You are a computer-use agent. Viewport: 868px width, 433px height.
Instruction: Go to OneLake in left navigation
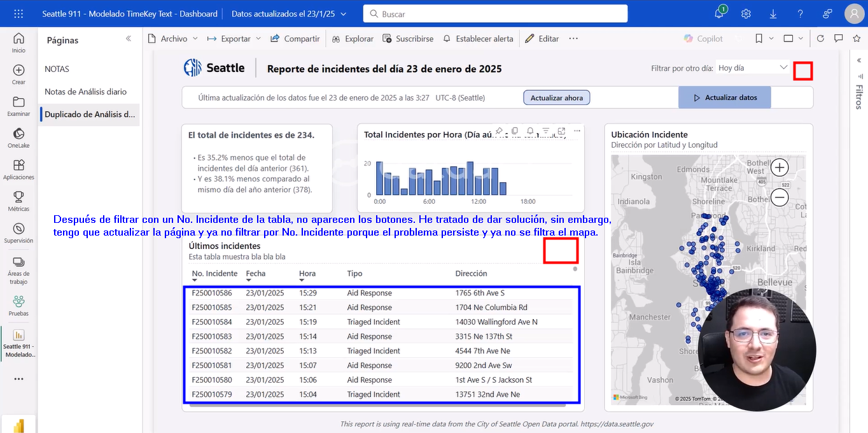18,138
